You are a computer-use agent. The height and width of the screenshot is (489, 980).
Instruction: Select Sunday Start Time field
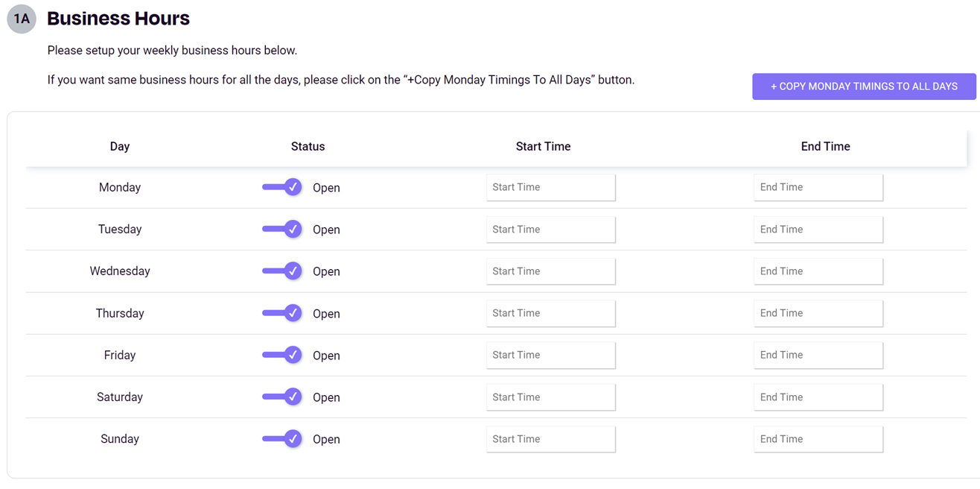point(551,439)
